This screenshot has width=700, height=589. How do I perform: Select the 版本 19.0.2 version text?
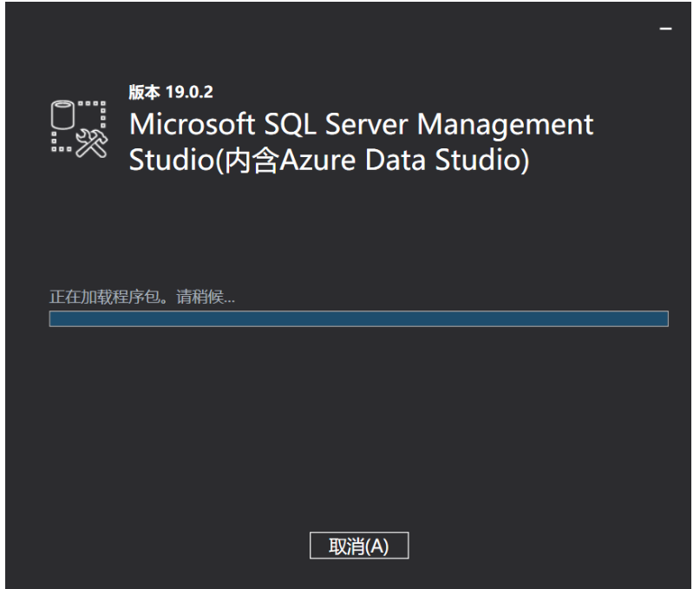pos(171,92)
